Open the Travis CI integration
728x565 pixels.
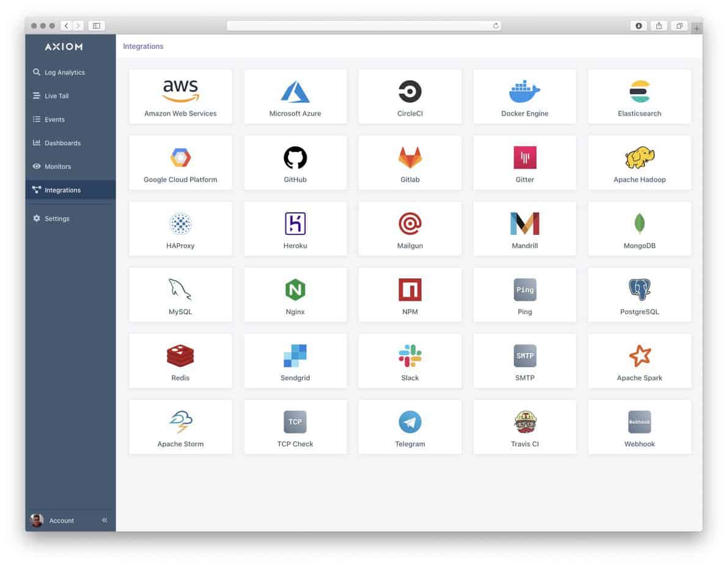[524, 427]
